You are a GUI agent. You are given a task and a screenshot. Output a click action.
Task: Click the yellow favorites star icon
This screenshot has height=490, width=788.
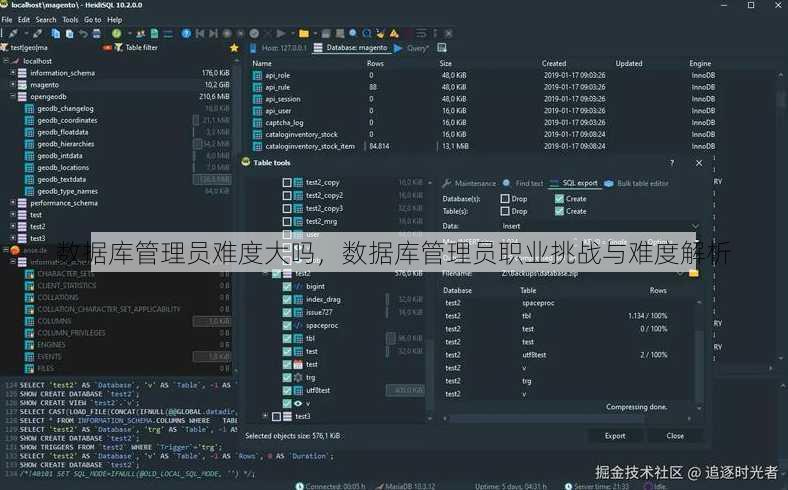(x=234, y=48)
